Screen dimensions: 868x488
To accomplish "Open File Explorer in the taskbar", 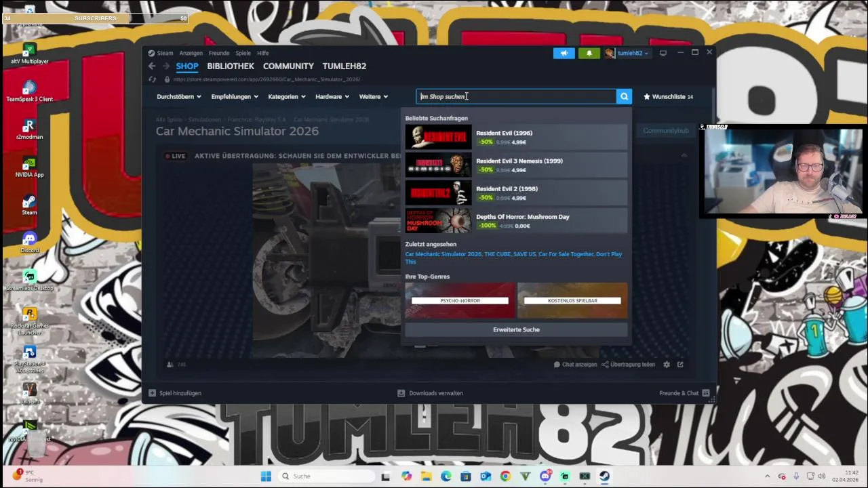I will 426,476.
